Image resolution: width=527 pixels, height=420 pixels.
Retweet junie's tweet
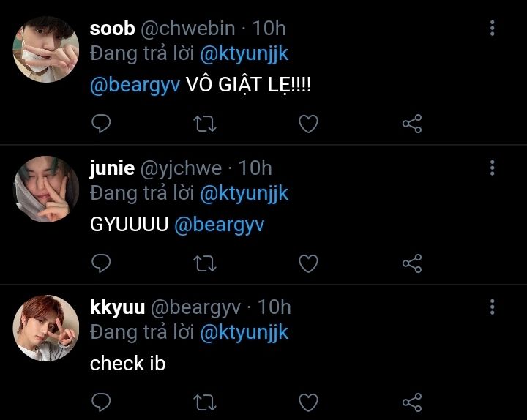click(x=205, y=263)
